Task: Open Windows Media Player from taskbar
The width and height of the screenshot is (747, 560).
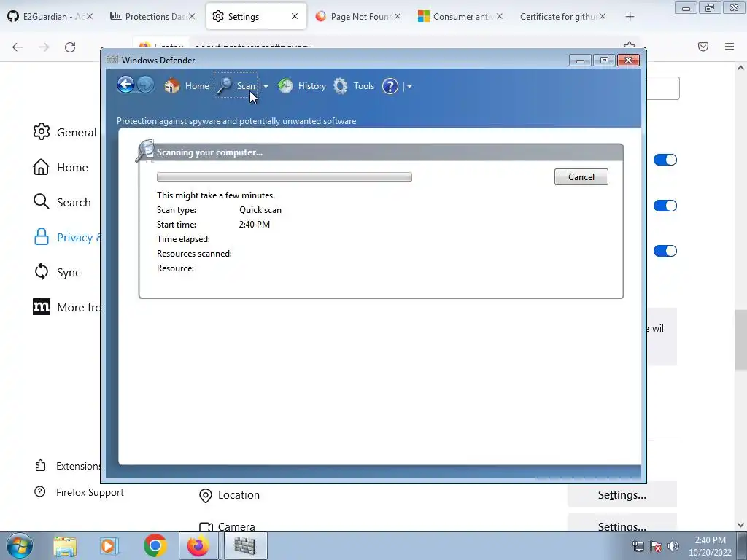Action: click(109, 545)
